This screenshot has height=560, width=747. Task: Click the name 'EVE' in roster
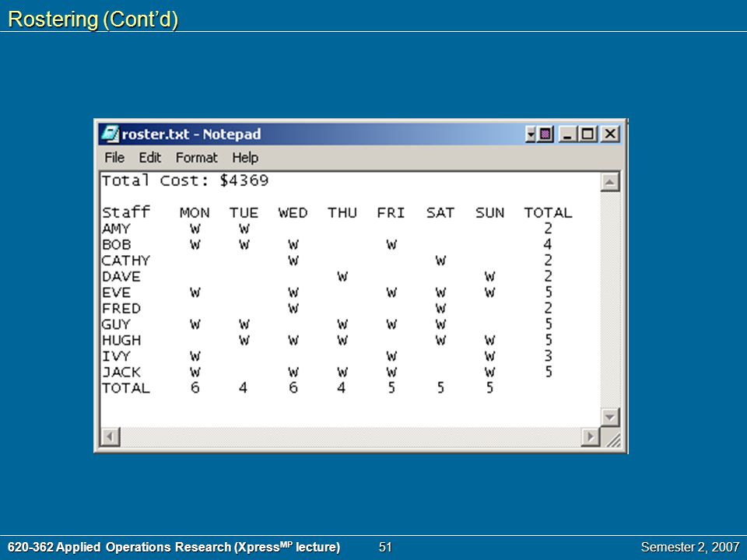[116, 292]
